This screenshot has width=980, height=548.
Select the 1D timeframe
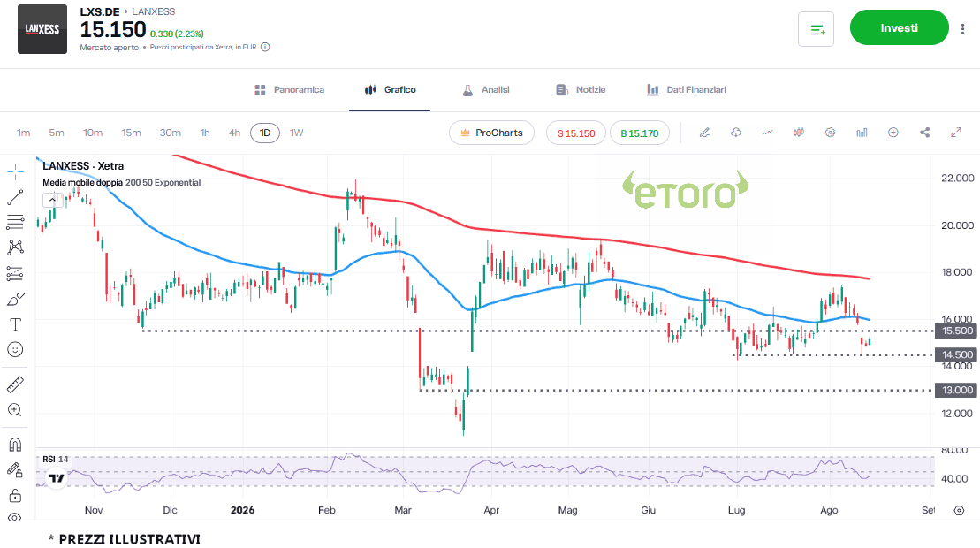265,133
